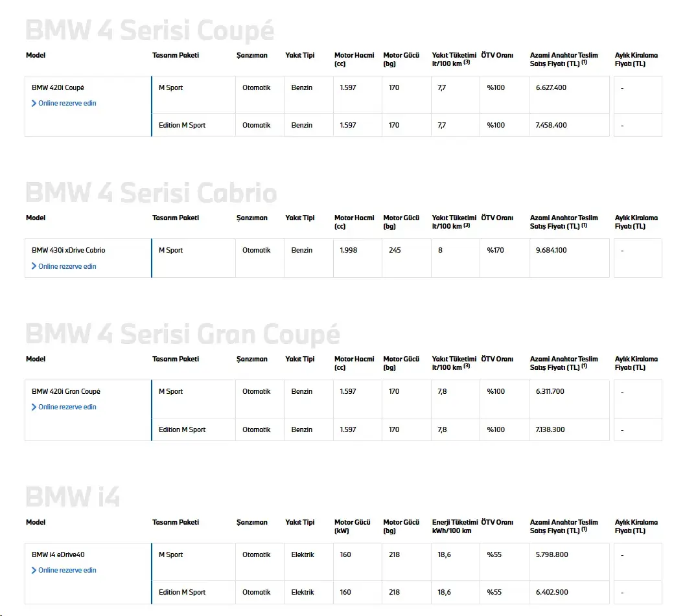Screen dimensions: 685x616
Task: Select the BMW i4 section heading
Action: tap(73, 497)
